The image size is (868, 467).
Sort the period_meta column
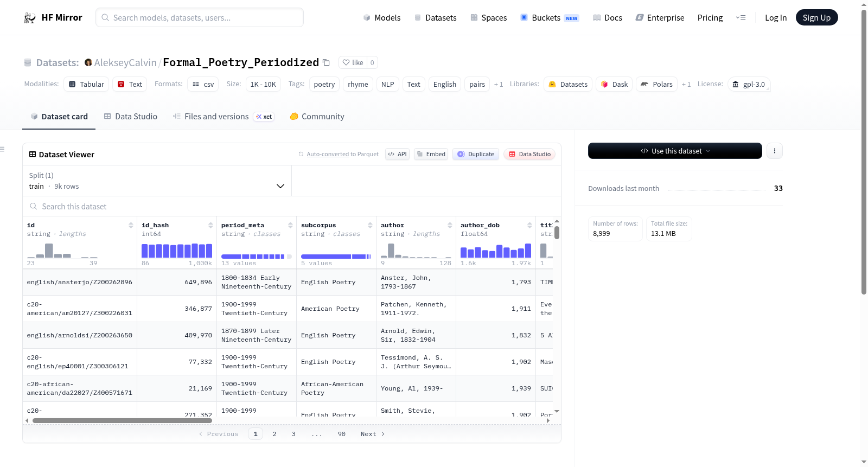click(290, 225)
